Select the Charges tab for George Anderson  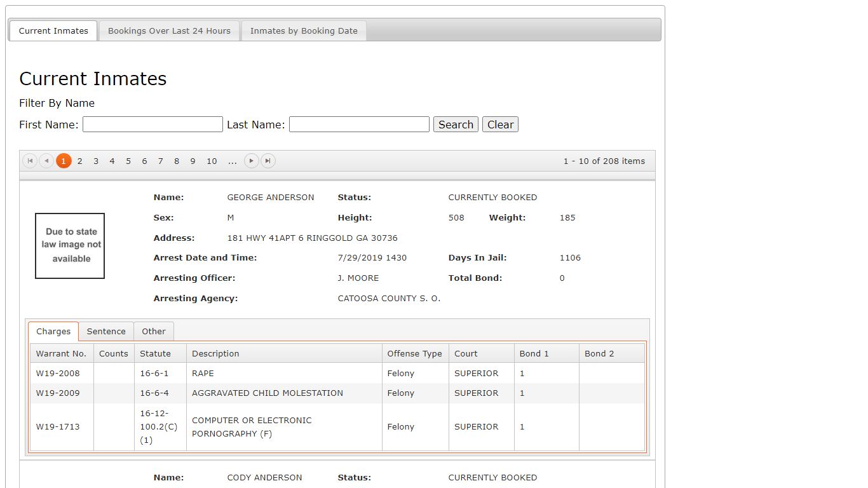click(x=53, y=332)
